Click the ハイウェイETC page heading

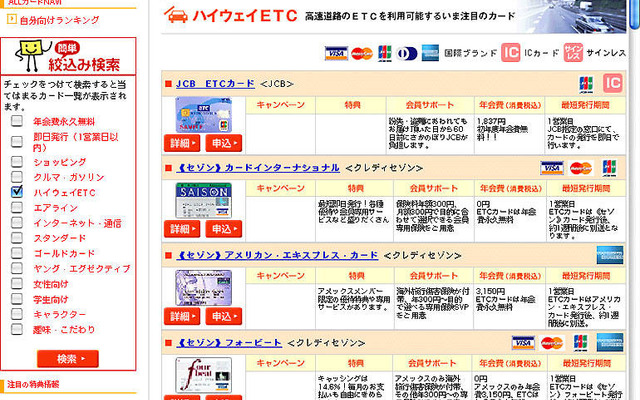[x=245, y=16]
